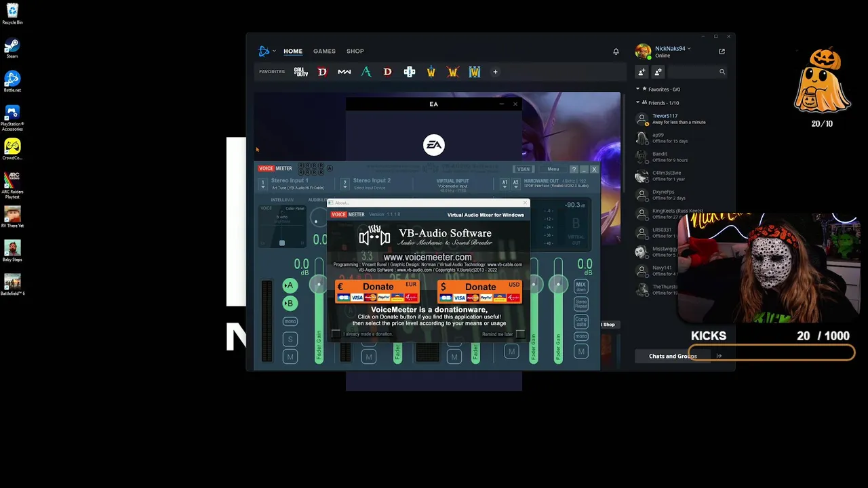The height and width of the screenshot is (488, 868).
Task: Click Intellipan voice panel pad
Action: pyautogui.click(x=282, y=226)
